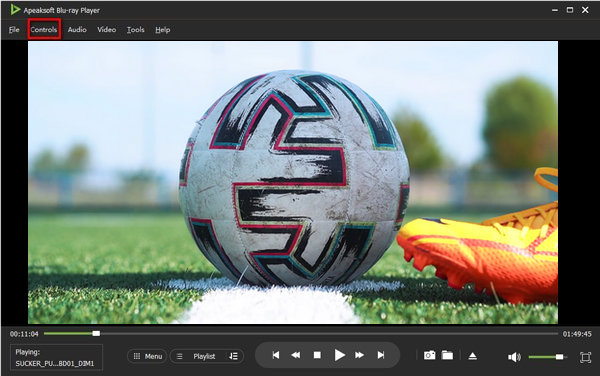Expand the Video menu
Viewport: 600px width, 376px height.
[106, 29]
